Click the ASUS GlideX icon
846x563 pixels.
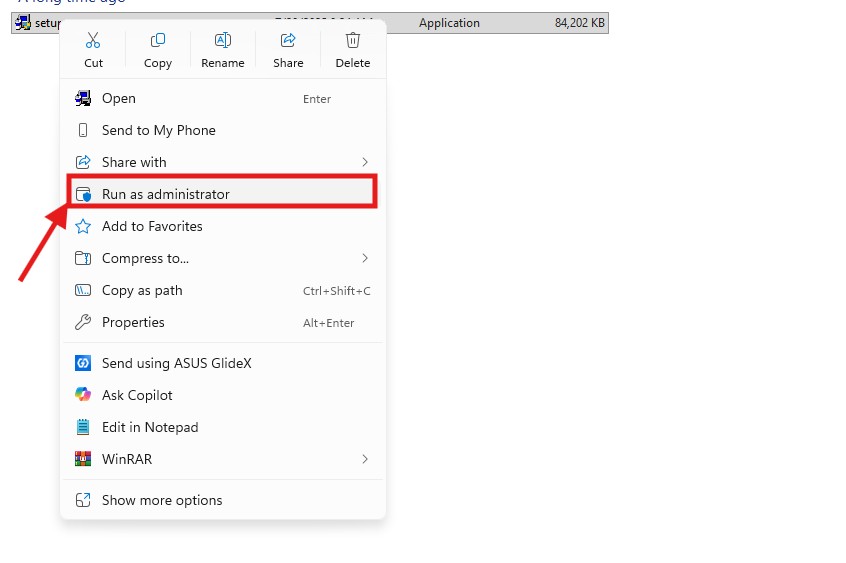[x=83, y=363]
